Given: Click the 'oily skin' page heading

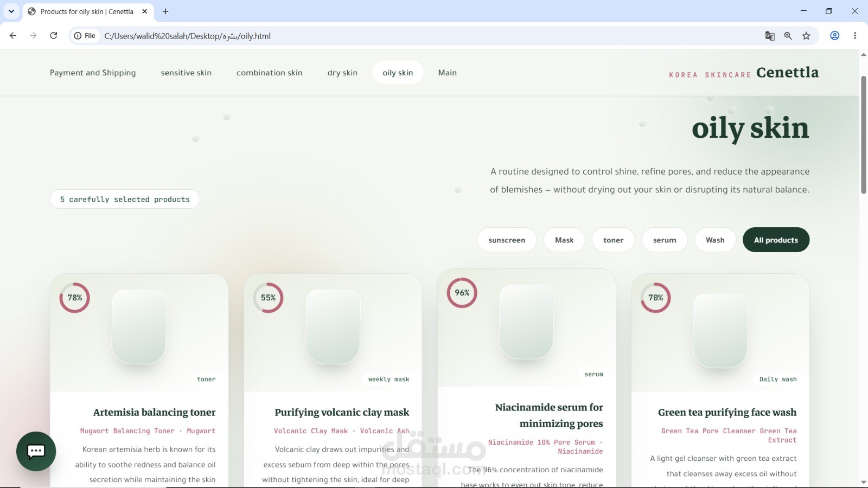Looking at the screenshot, I should point(750,129).
